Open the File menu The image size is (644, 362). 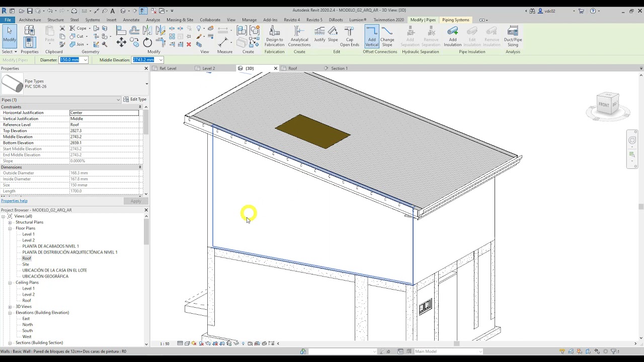click(8, 20)
